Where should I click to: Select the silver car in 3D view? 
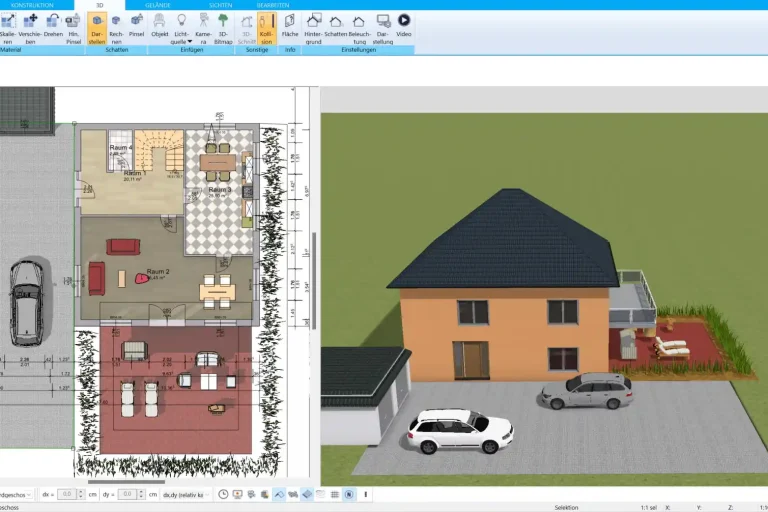pyautogui.click(x=587, y=390)
